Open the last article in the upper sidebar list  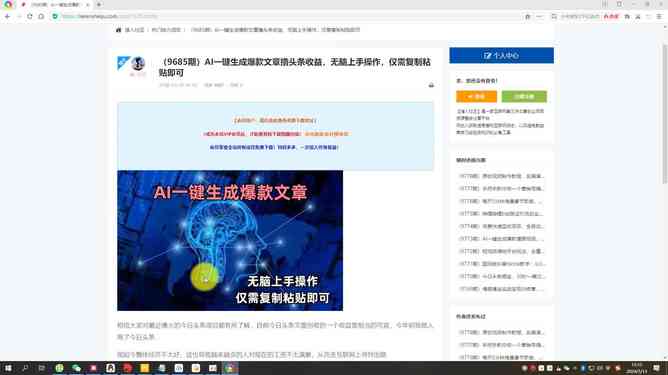tap(501, 289)
